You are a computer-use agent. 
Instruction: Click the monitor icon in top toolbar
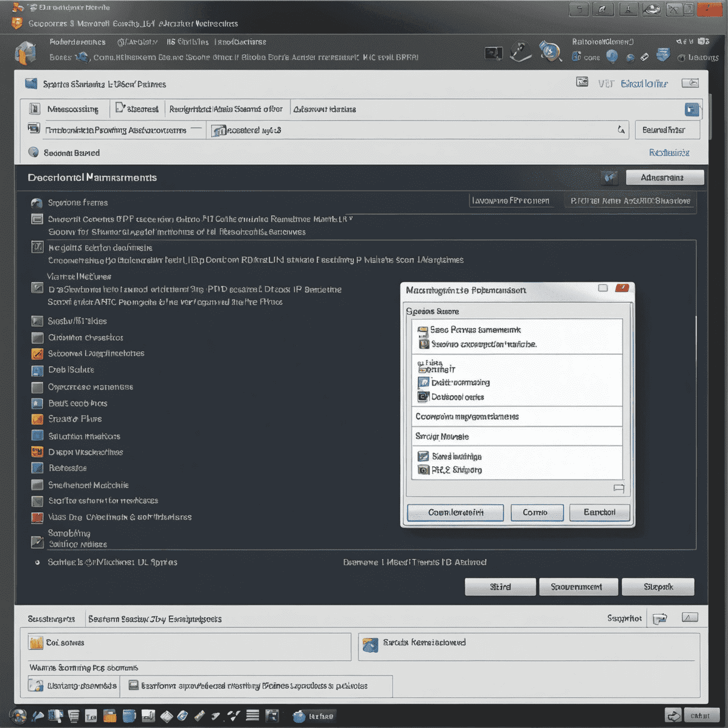[x=493, y=53]
